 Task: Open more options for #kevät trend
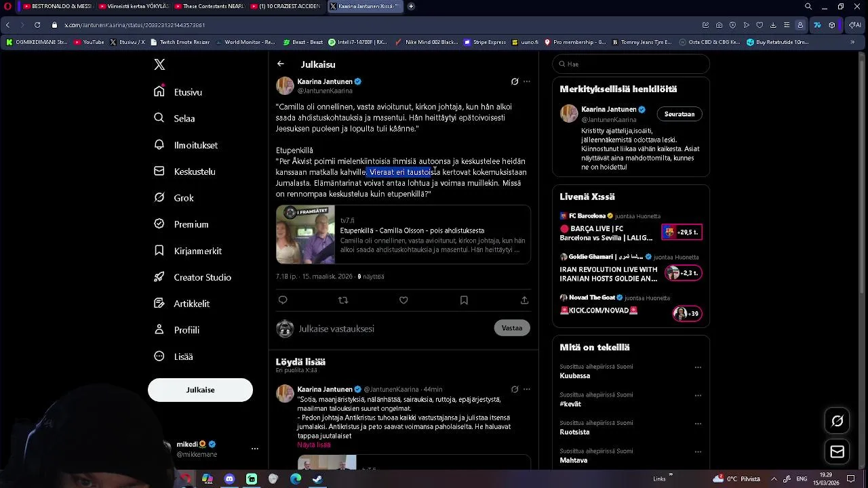698,395
